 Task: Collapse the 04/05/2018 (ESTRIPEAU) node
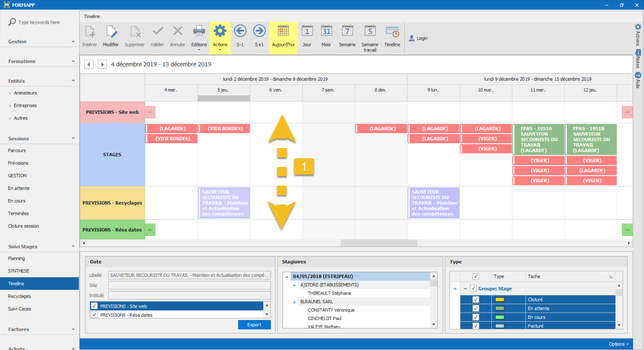click(287, 277)
